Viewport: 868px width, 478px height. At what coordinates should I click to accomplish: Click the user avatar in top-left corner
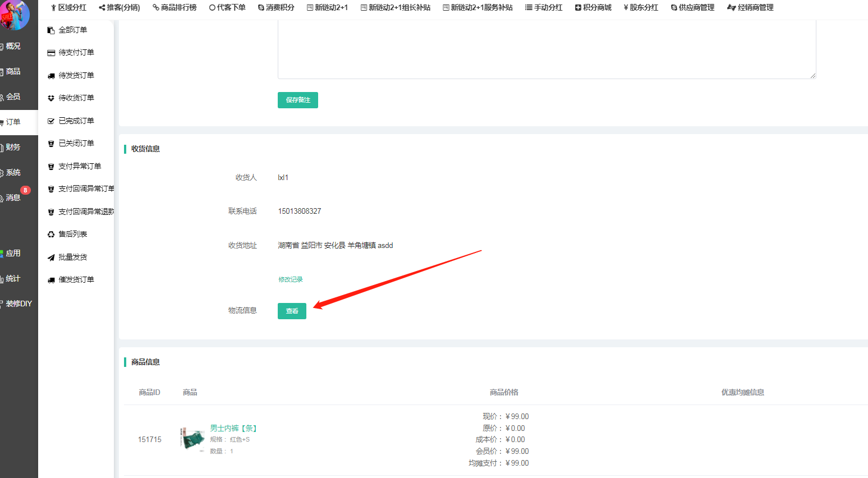(x=14, y=13)
